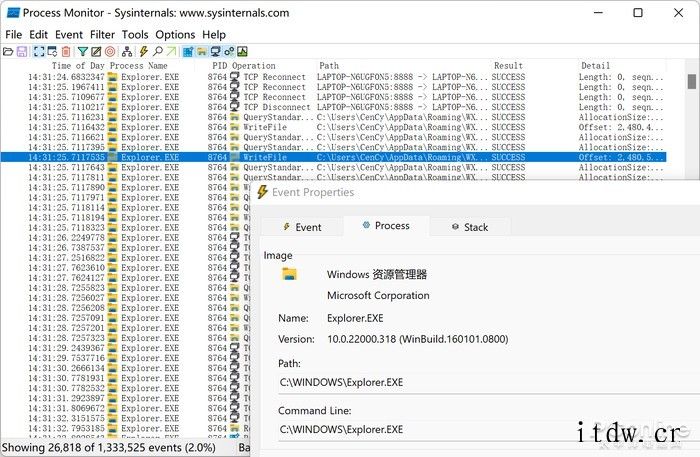The image size is (700, 457).
Task: Click the Path column header
Action: [329, 65]
